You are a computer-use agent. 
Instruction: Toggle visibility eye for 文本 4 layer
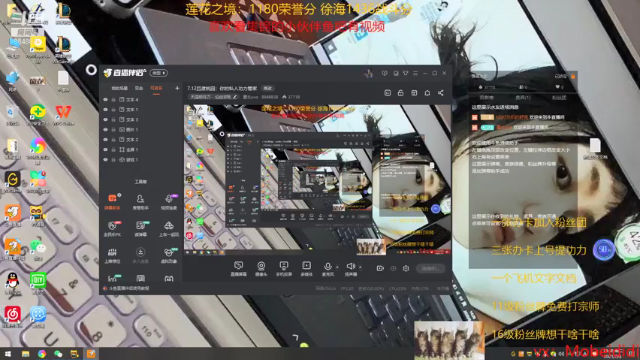pos(105,100)
